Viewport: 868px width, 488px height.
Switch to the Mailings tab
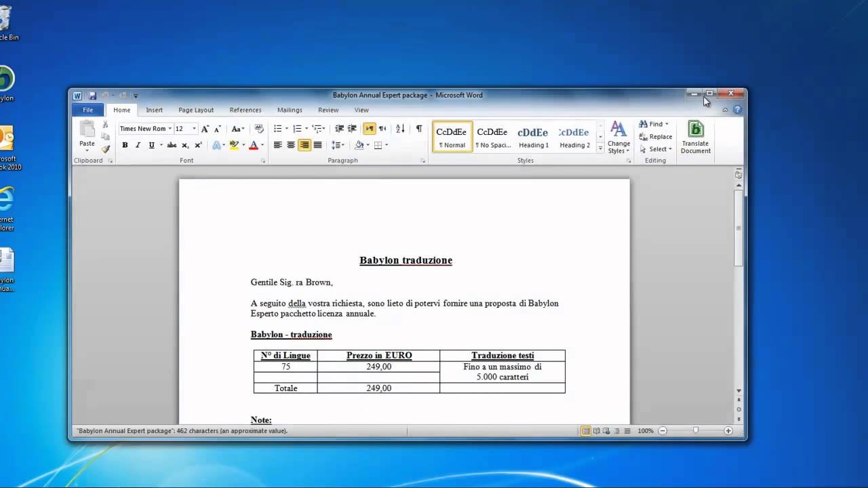pos(290,110)
